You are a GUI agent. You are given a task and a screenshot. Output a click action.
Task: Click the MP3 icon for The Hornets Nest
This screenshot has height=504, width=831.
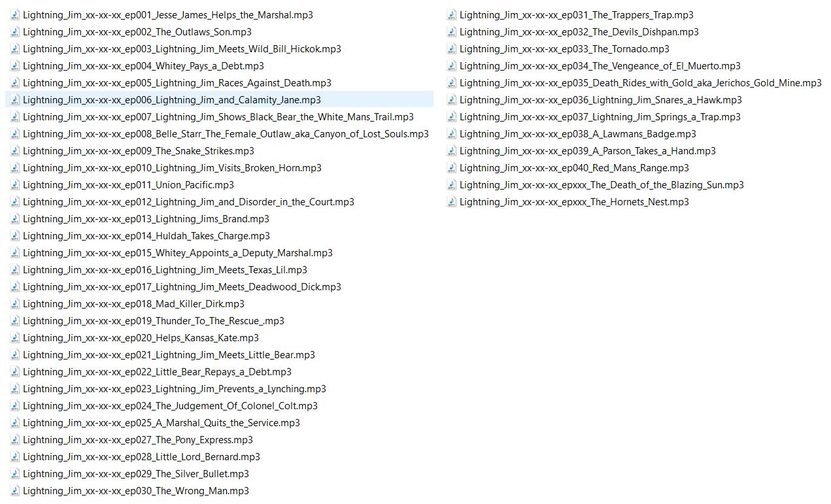pyautogui.click(x=452, y=202)
